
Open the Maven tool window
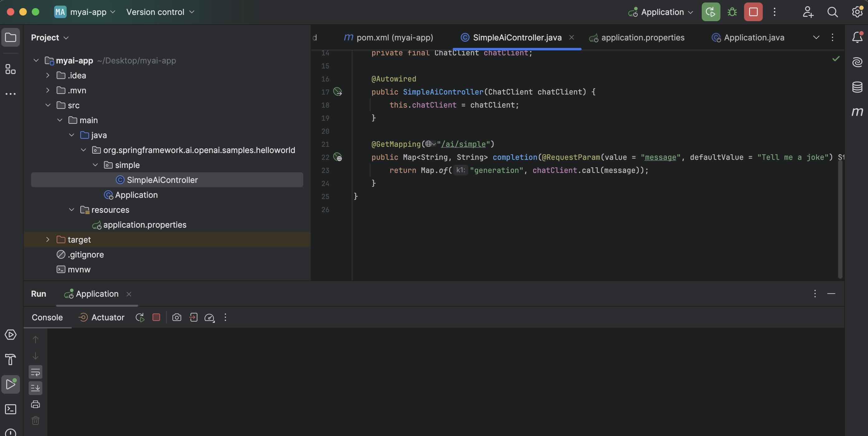(x=857, y=111)
